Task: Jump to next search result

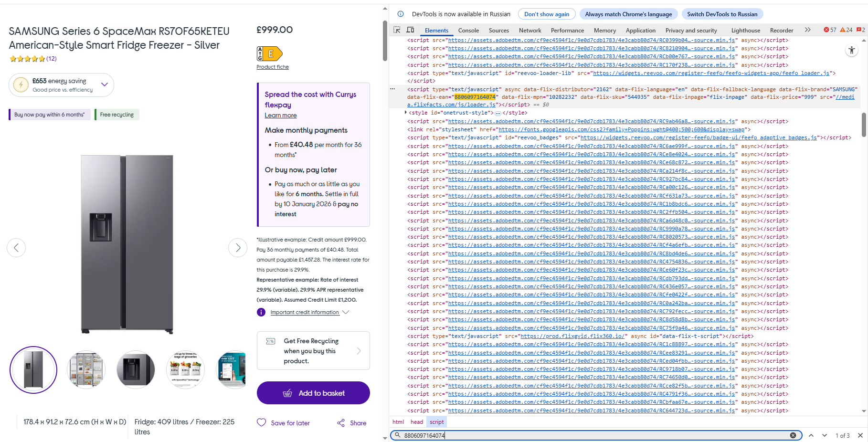Action: (x=825, y=435)
